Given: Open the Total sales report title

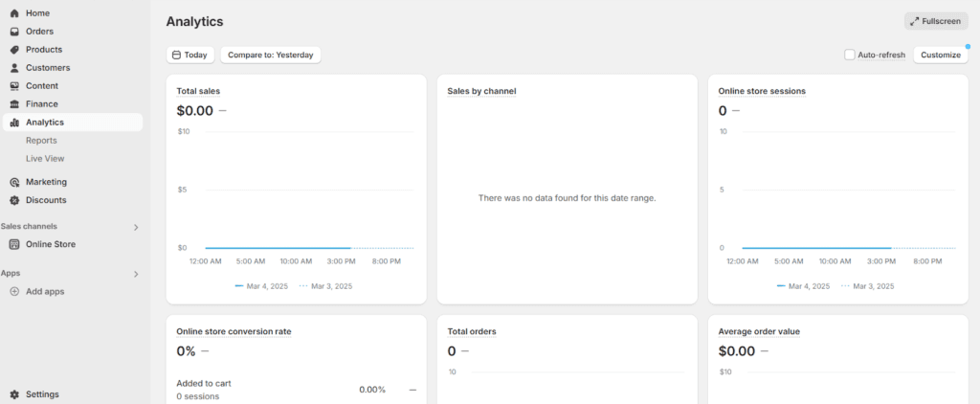Looking at the screenshot, I should [x=198, y=91].
